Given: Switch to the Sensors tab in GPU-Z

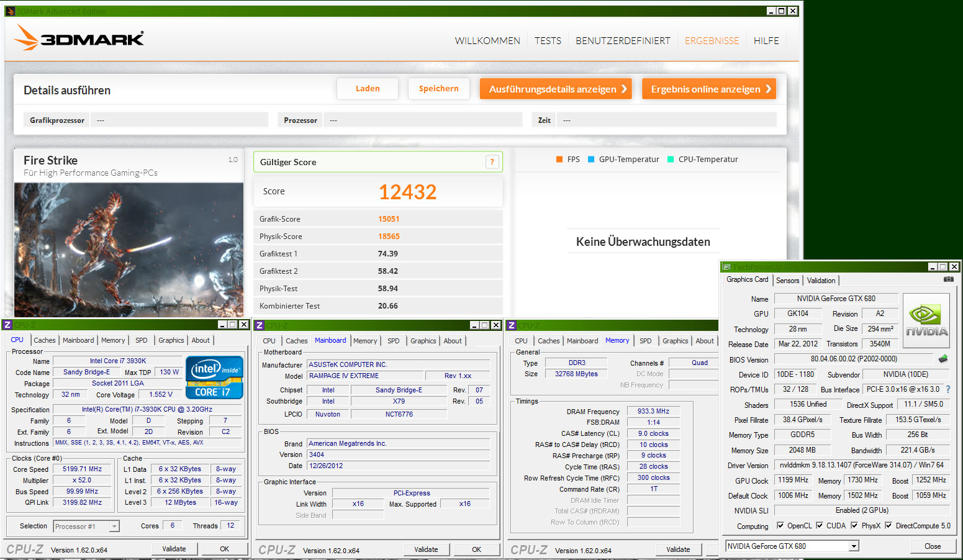Looking at the screenshot, I should tap(787, 281).
